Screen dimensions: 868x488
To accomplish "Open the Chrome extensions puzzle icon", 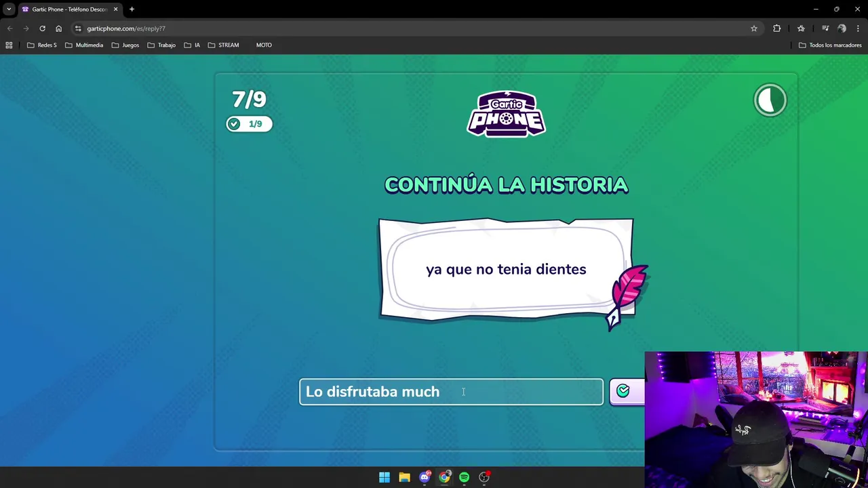I will tap(777, 28).
